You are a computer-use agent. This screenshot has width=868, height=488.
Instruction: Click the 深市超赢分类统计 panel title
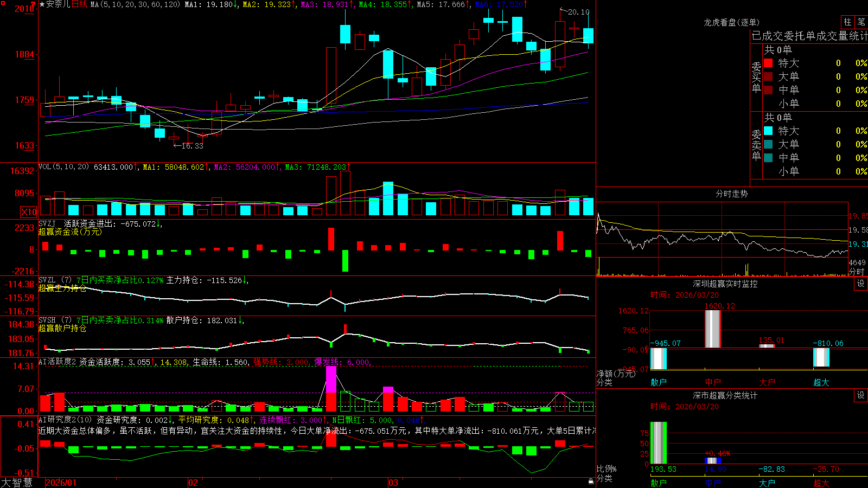(725, 395)
